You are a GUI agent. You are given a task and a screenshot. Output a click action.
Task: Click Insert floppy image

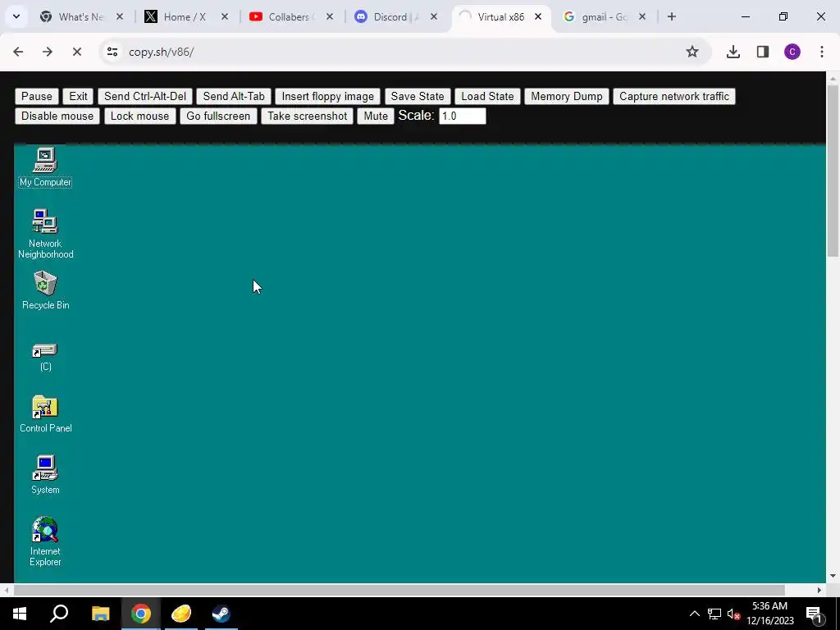(328, 97)
